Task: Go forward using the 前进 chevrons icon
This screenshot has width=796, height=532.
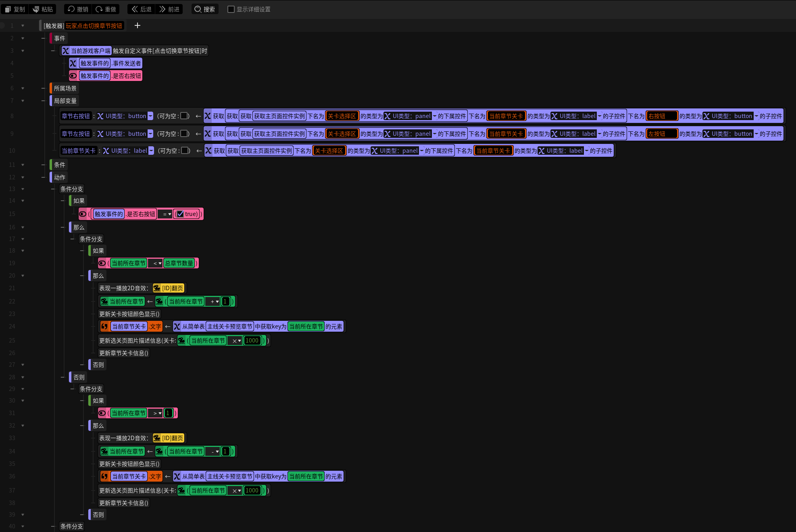Action: (x=163, y=9)
